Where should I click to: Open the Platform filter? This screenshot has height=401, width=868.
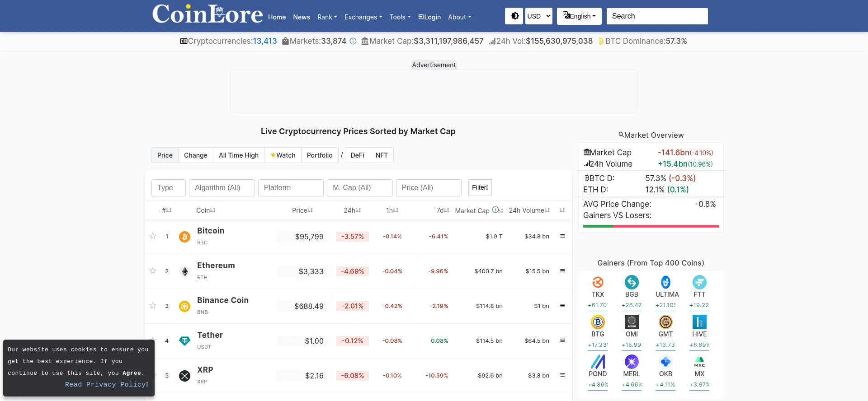(x=291, y=188)
